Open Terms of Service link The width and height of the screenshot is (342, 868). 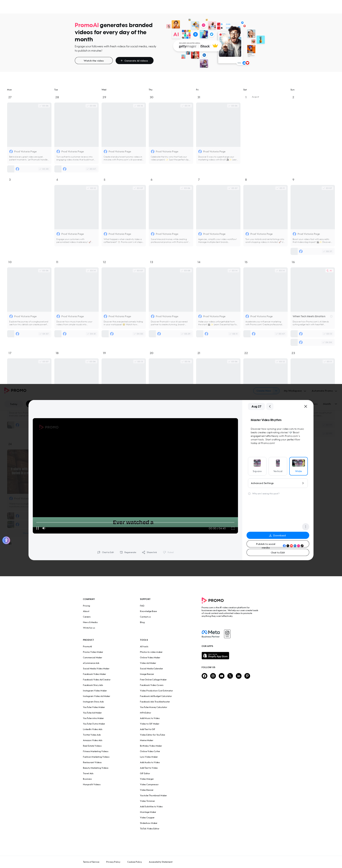(91, 862)
